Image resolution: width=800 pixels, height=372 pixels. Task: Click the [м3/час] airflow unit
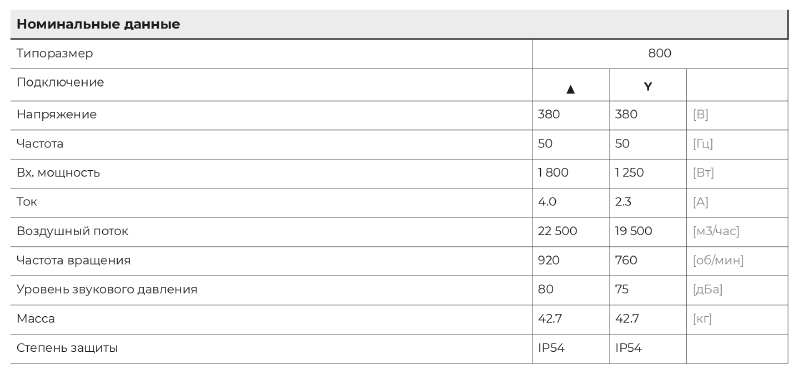tap(716, 231)
